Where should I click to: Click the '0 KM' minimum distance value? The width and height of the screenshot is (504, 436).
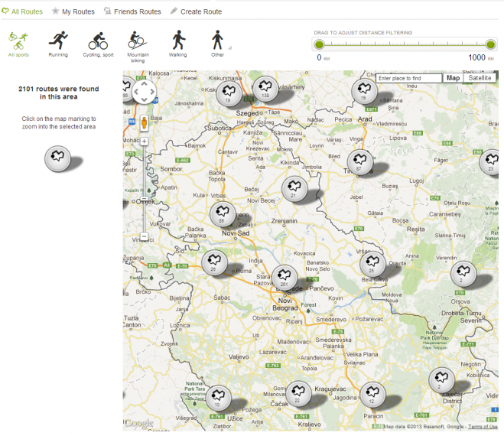point(323,57)
